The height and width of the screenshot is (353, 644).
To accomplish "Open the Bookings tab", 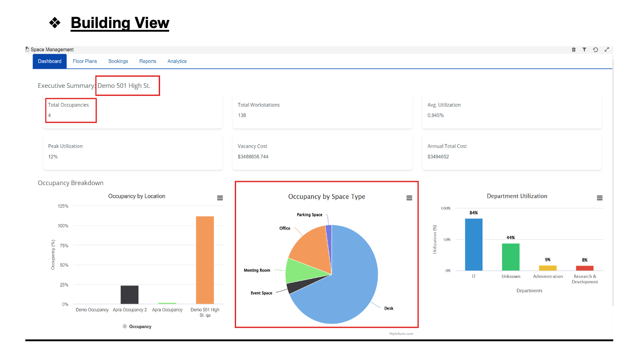I will point(118,61).
